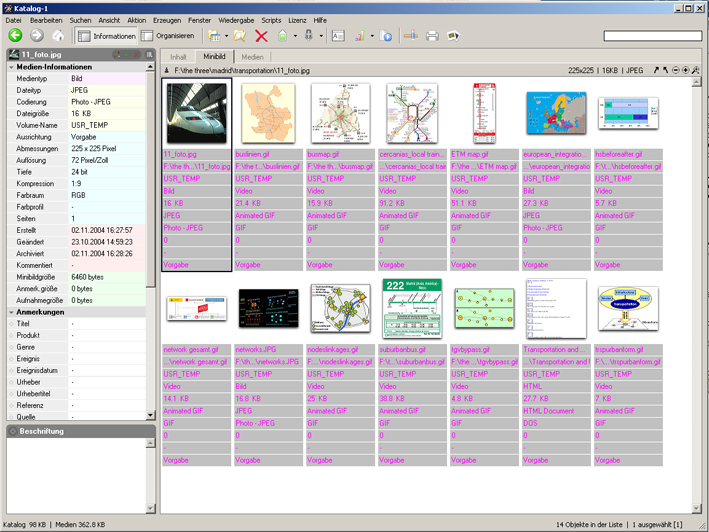Screen dimensions: 709x532
Task: Click the green back arrow button
Action: 15,35
